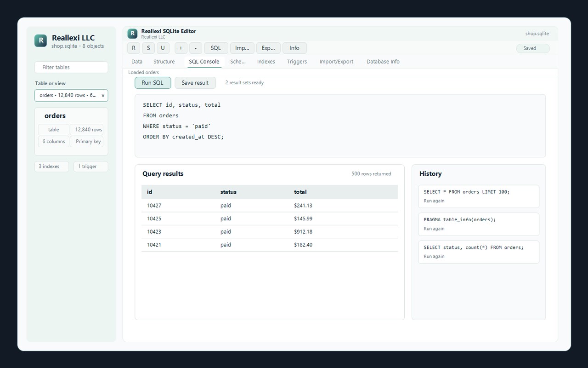Open the Sche... tab
Screen dimensions: 588x368
coord(238,62)
